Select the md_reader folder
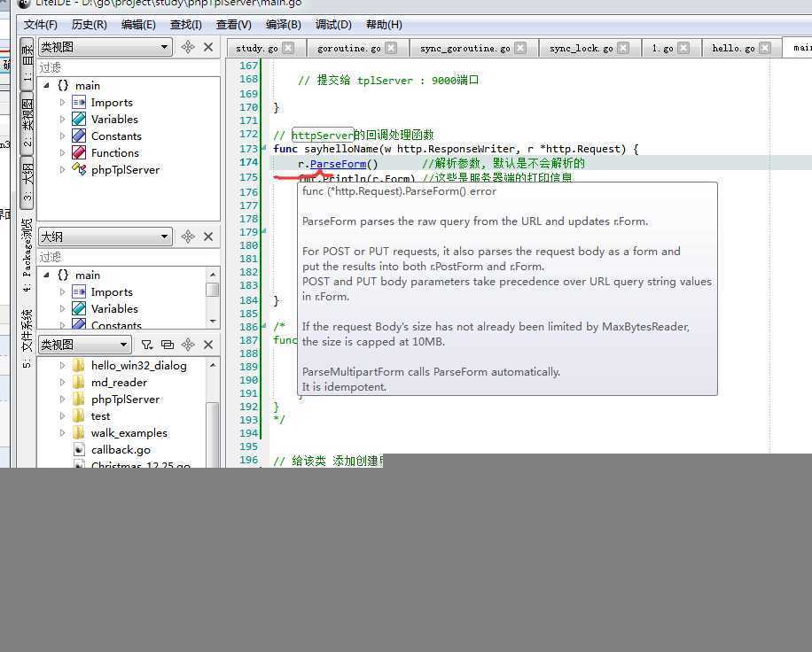This screenshot has height=652, width=812. pyautogui.click(x=119, y=383)
